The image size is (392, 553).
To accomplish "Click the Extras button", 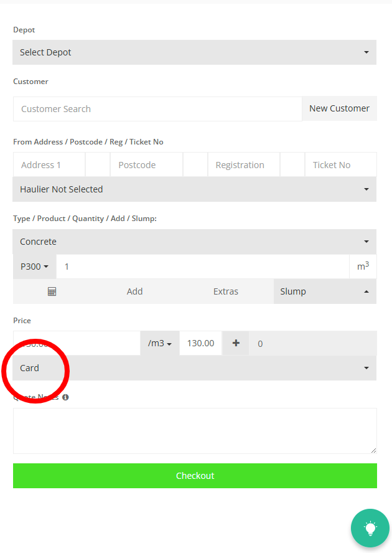I will (x=226, y=291).
